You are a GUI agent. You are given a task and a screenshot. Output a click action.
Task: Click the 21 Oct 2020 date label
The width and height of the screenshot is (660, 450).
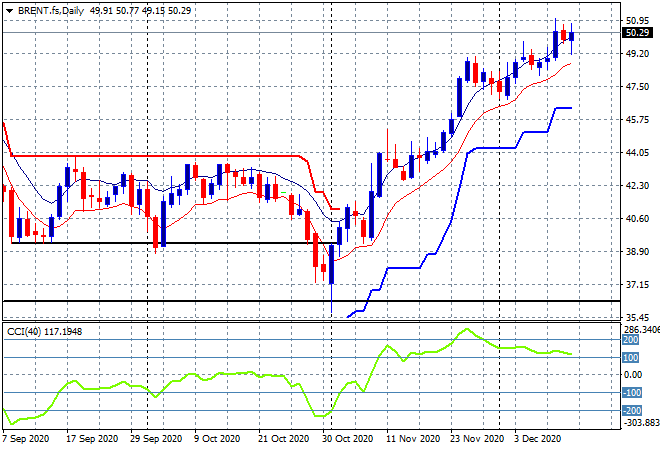(x=283, y=439)
